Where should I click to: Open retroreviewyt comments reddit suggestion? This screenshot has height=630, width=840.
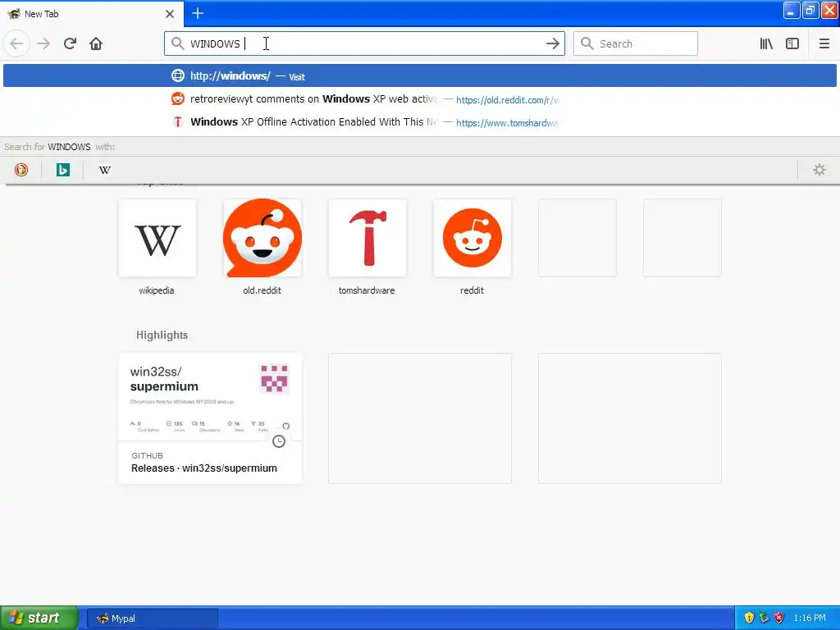[x=420, y=99]
